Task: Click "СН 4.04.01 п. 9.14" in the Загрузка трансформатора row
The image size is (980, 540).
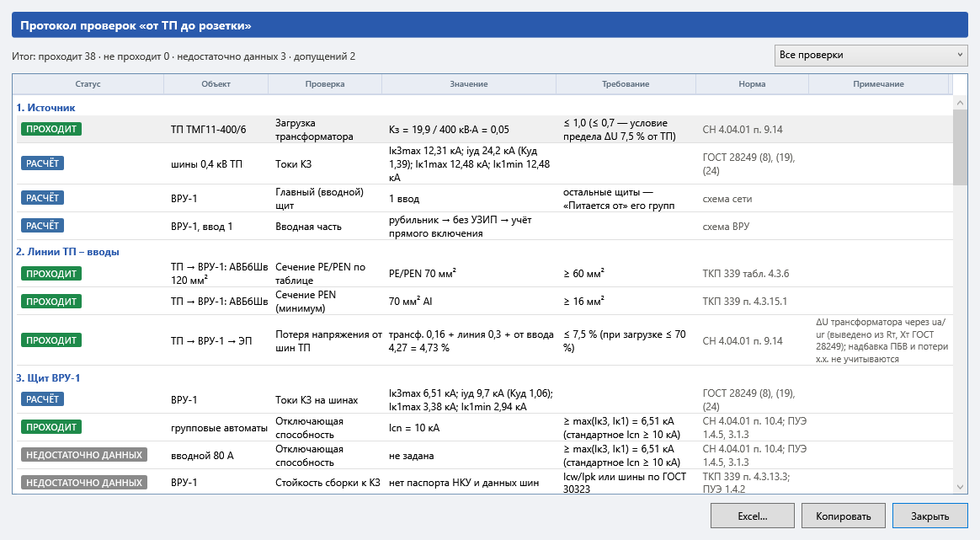Action: (x=743, y=130)
